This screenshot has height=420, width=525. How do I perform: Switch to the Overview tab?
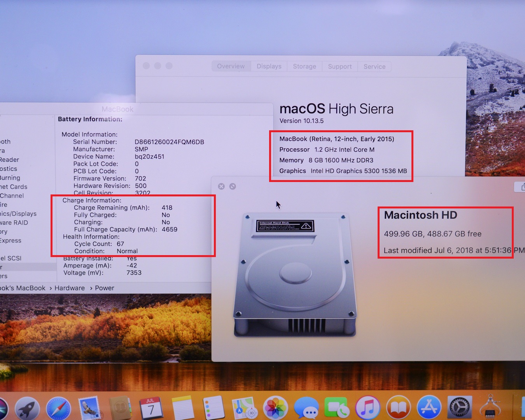[x=231, y=66]
